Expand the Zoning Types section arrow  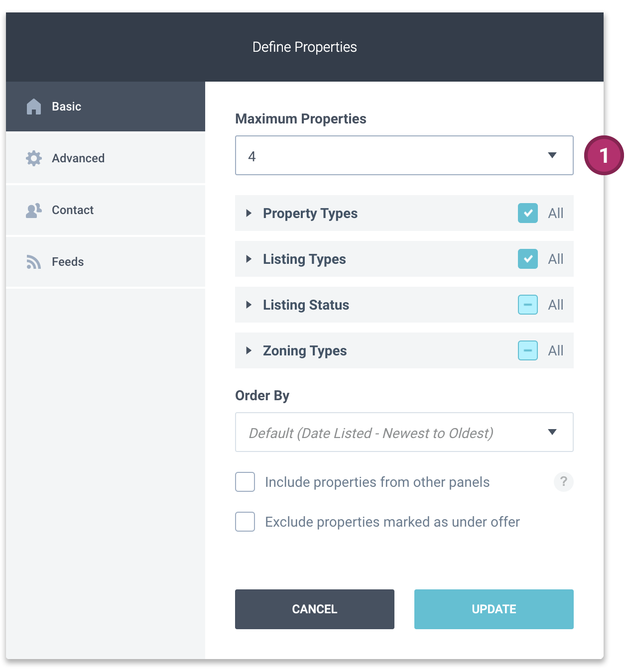[249, 350]
